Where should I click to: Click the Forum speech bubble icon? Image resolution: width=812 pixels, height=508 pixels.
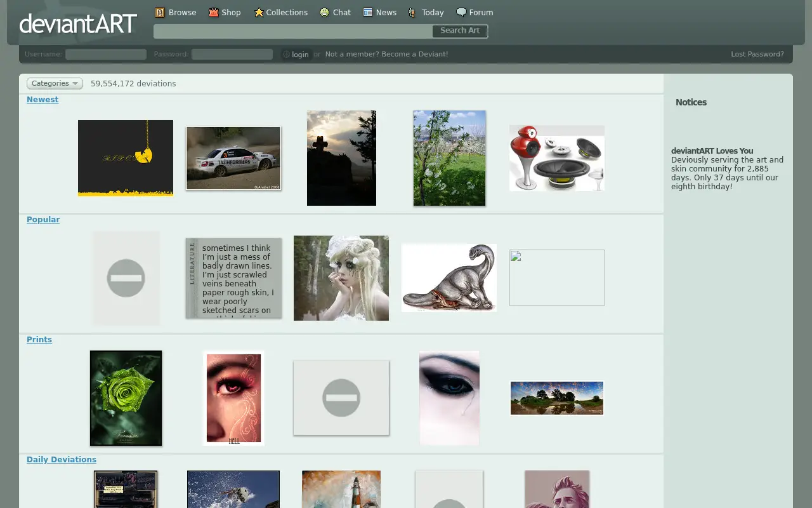(461, 12)
